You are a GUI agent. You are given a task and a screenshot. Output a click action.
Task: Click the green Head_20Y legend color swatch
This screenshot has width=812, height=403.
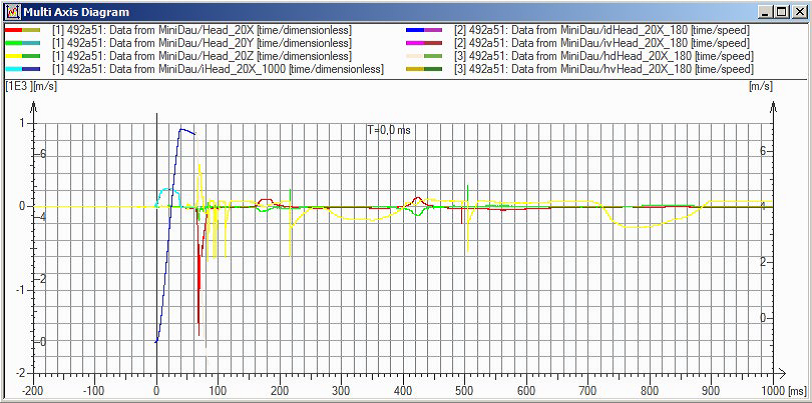point(22,43)
